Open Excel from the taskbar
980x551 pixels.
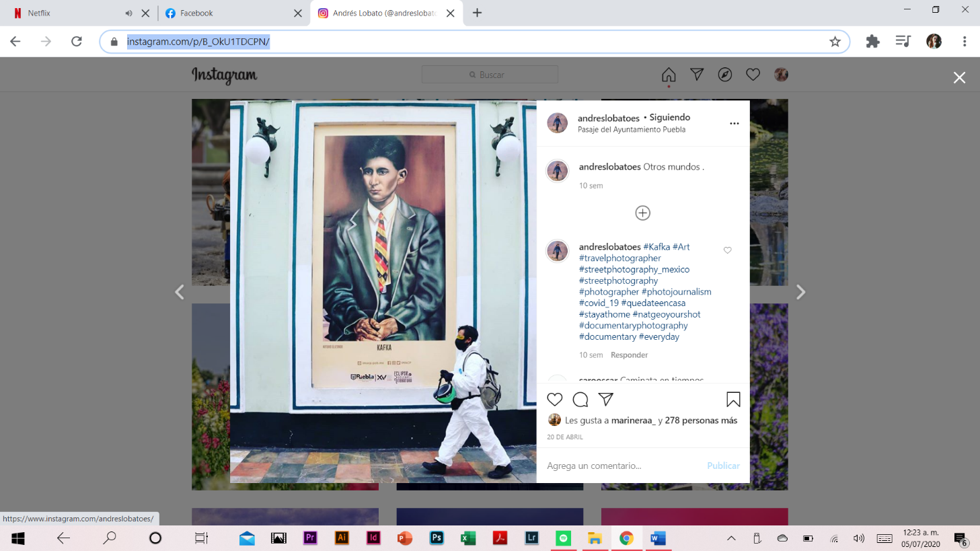[x=468, y=538]
